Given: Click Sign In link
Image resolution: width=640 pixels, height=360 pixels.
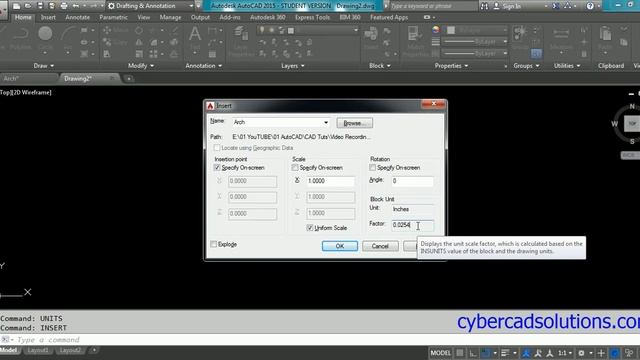Looking at the screenshot, I should click(511, 6).
